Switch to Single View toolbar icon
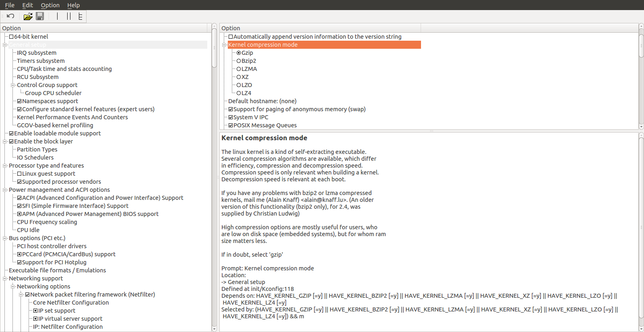Image resolution: width=644 pixels, height=332 pixels. click(x=57, y=16)
